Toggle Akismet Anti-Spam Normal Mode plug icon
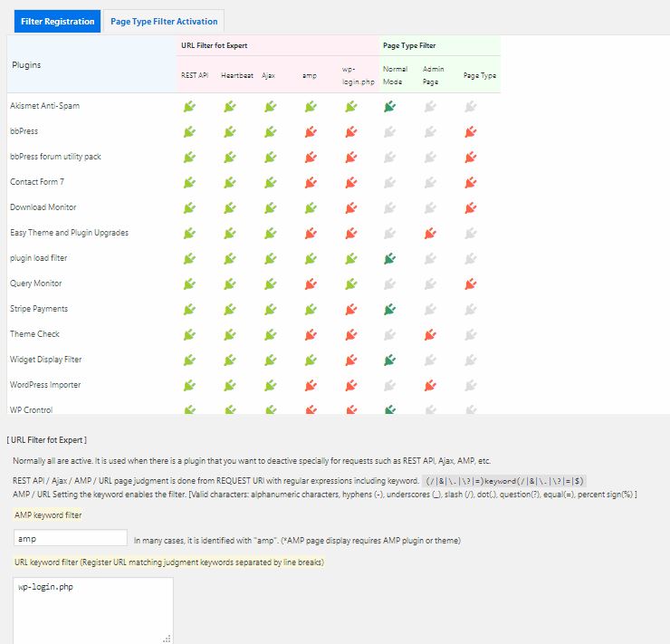This screenshot has height=644, width=670. pyautogui.click(x=389, y=106)
